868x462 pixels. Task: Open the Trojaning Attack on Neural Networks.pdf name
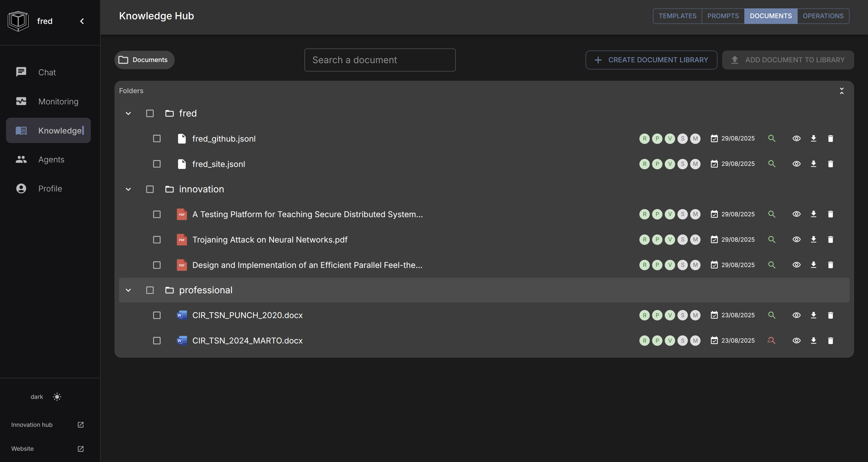point(270,240)
